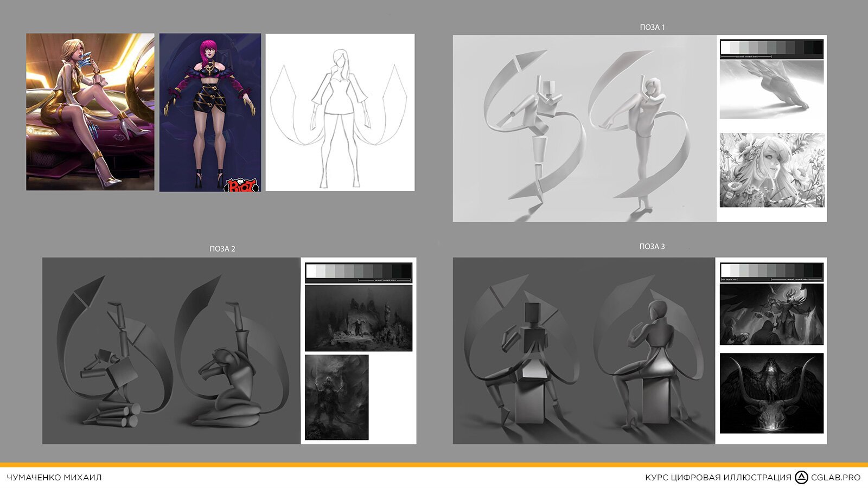This screenshot has height=488, width=868.
Task: Open the blonde character on car reference image
Action: click(x=90, y=112)
